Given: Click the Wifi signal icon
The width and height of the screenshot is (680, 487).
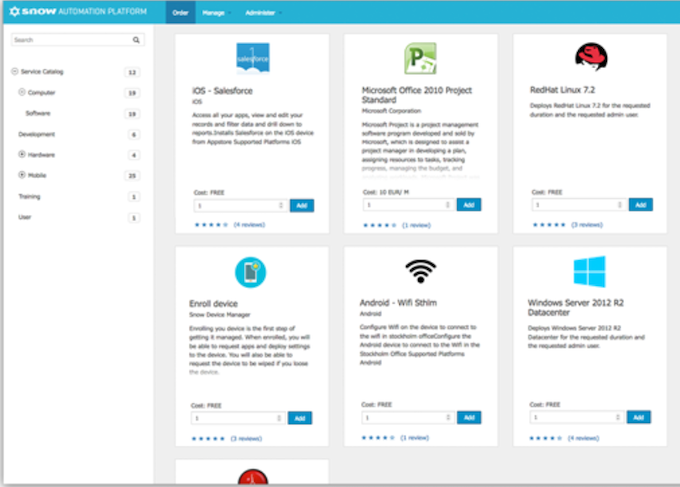Looking at the screenshot, I should pos(420,271).
